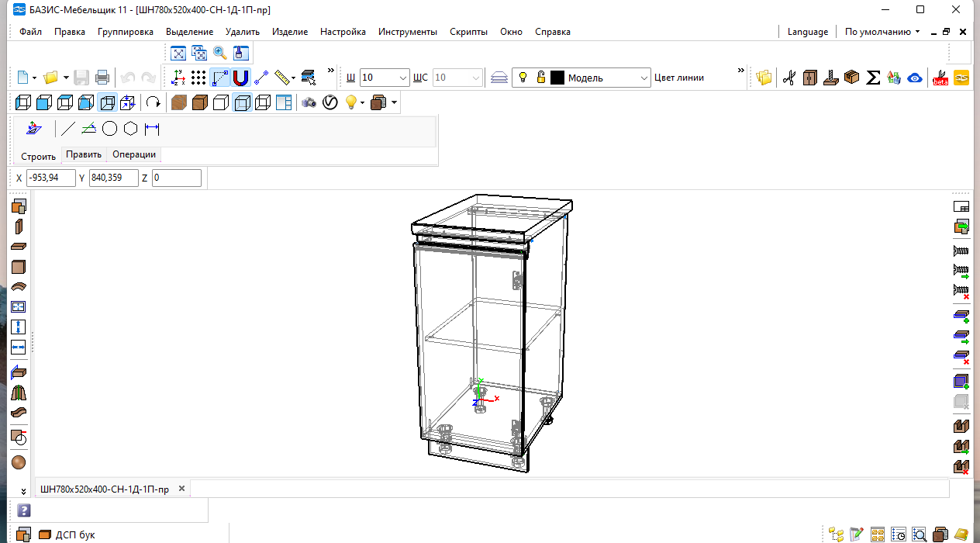Select the ruler measurement tool
Viewport: 980px width, 543px height.
coord(283,78)
